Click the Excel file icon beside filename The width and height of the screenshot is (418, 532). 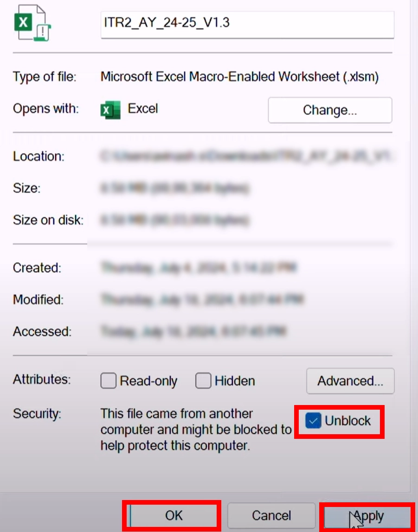(x=32, y=23)
